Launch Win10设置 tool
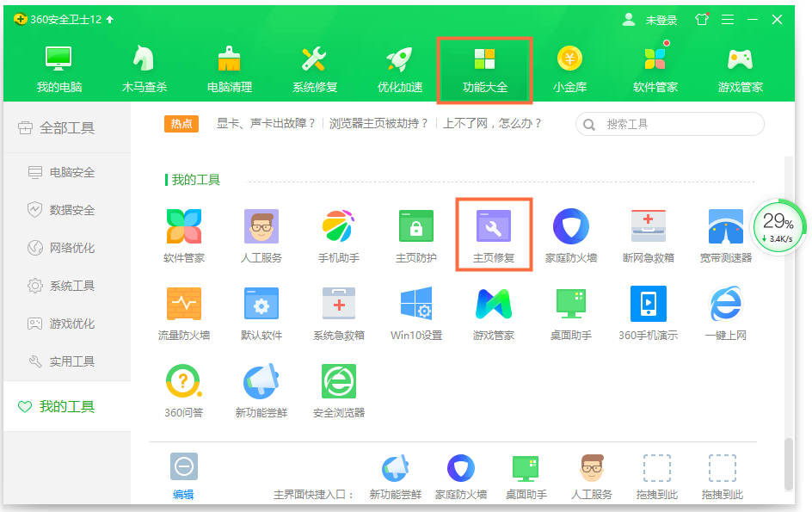The image size is (812, 512). [415, 313]
